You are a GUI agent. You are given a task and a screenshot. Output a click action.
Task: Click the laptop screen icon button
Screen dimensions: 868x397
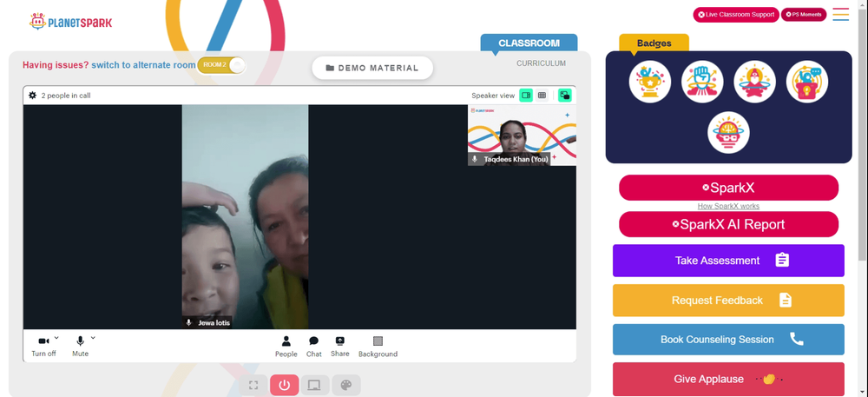pyautogui.click(x=315, y=385)
